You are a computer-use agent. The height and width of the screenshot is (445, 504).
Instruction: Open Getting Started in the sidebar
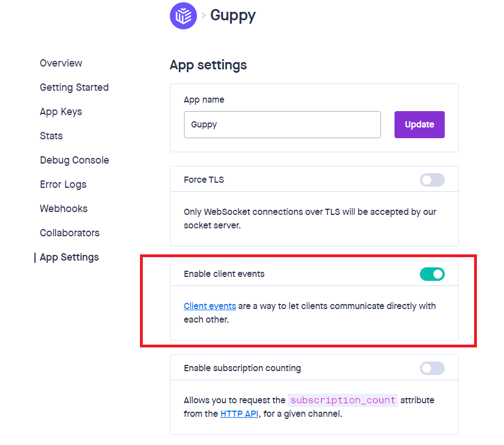tap(74, 87)
